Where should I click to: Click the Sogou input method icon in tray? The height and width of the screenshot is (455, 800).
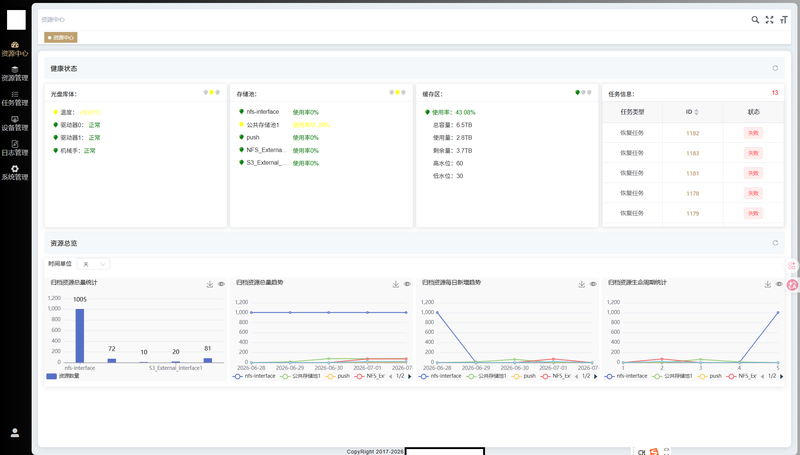(654, 451)
